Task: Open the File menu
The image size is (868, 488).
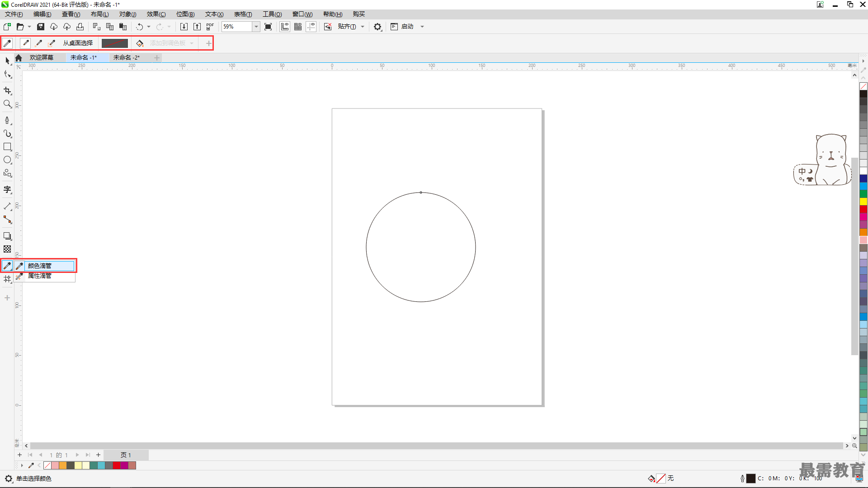Action: pos(14,14)
